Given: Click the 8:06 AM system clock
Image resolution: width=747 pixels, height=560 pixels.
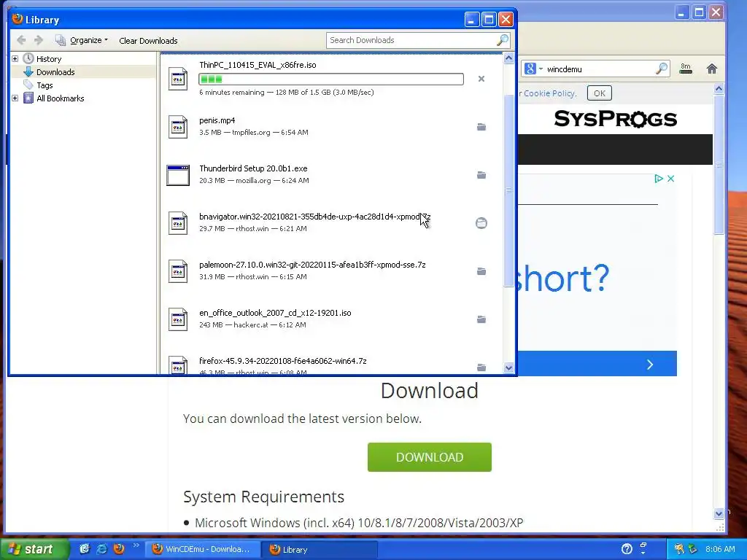Looking at the screenshot, I should [x=720, y=550].
